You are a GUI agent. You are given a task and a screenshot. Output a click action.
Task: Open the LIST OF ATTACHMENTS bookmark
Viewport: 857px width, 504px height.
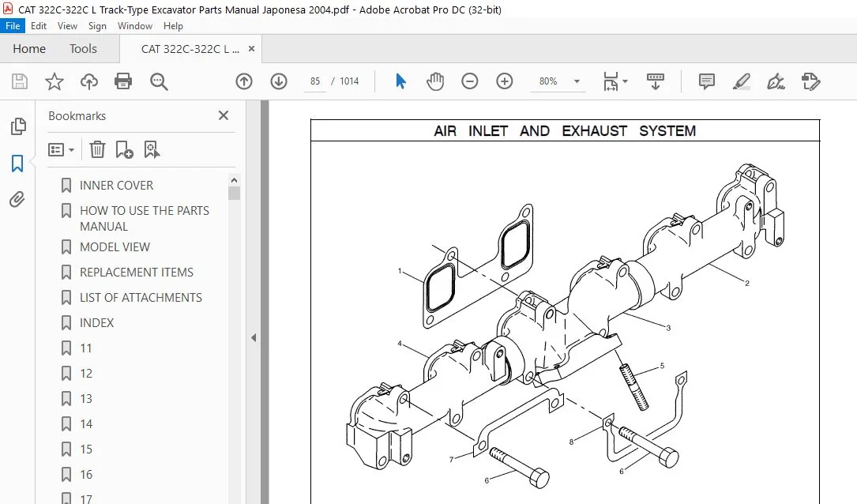[141, 297]
